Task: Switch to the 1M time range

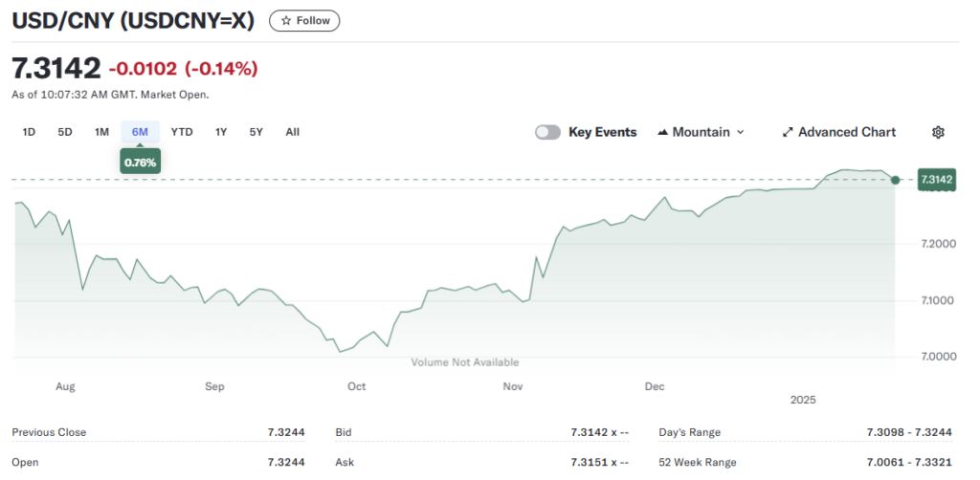Action: [x=101, y=132]
